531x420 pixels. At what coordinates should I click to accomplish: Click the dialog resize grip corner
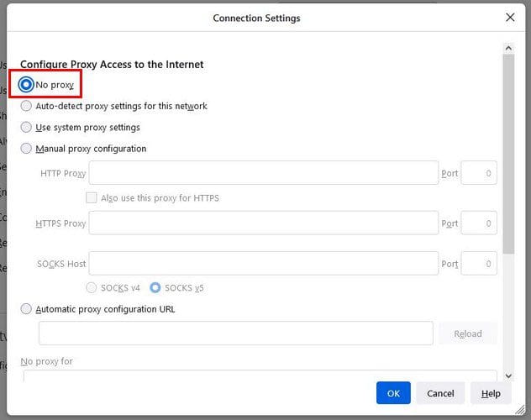(x=520, y=410)
